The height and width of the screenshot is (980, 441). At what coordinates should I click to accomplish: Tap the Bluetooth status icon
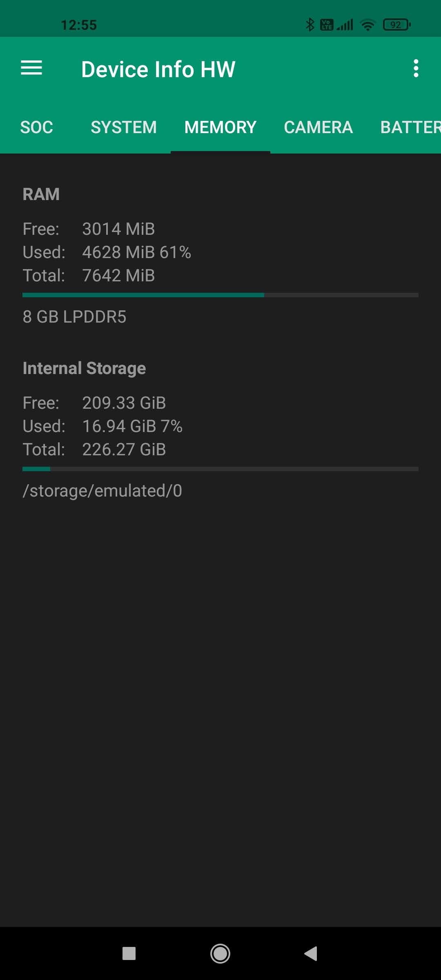tap(310, 25)
